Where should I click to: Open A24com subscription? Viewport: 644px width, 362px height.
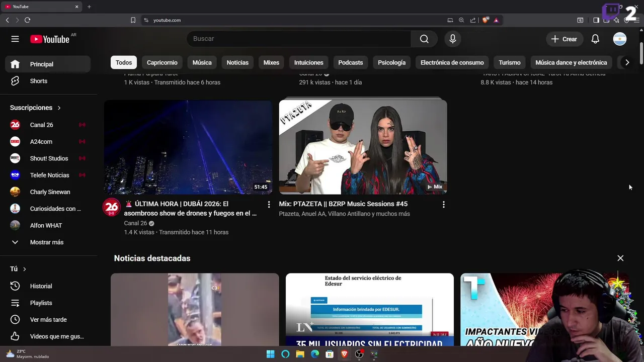[x=48, y=142]
